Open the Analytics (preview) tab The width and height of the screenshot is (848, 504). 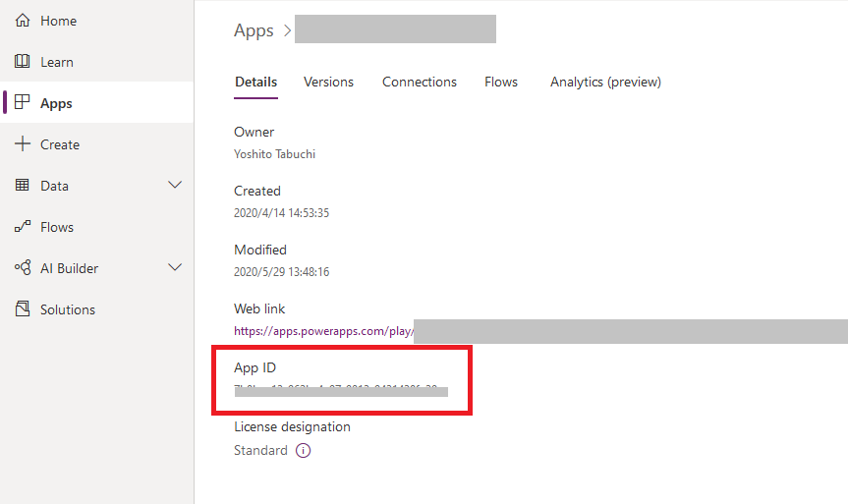point(605,83)
